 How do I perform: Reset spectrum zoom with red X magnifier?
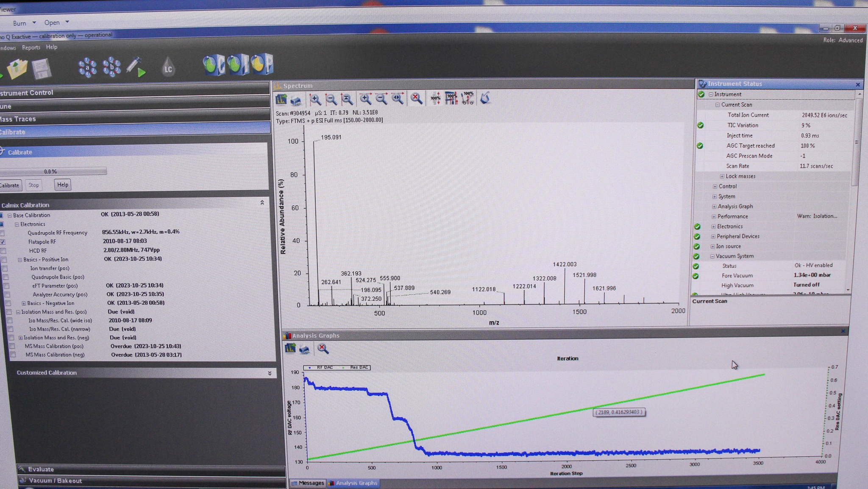point(417,98)
